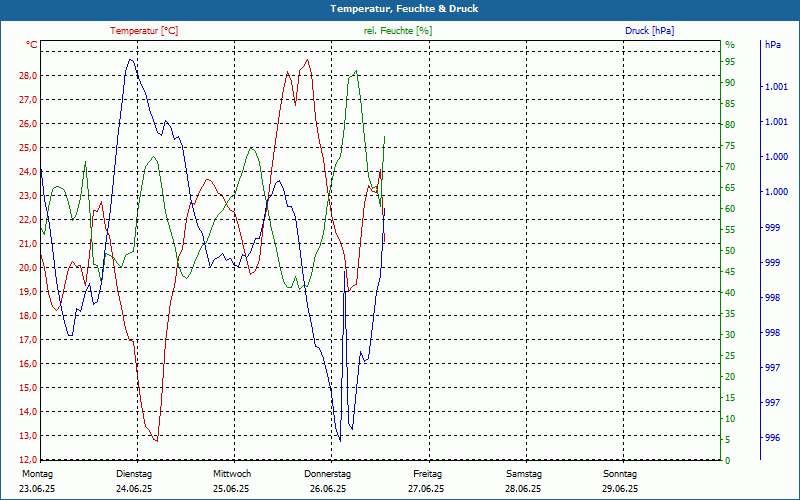Click the chart title Temperatur, Feuchte & Druck
The height and width of the screenshot is (500, 800).
pos(404,9)
